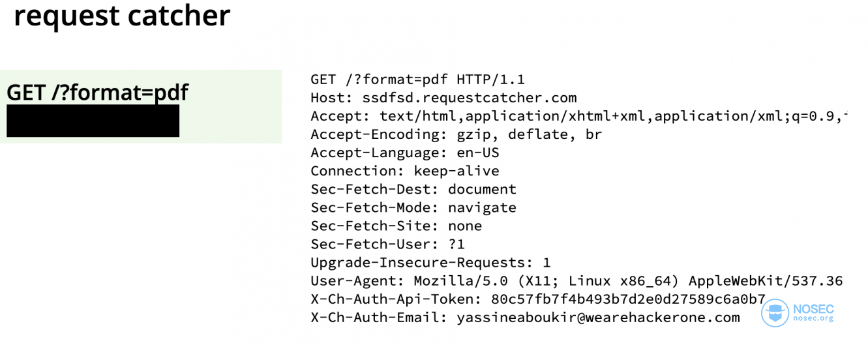Click the Sec-Fetch-User header line
Screen dimensions: 868x343
(387, 244)
